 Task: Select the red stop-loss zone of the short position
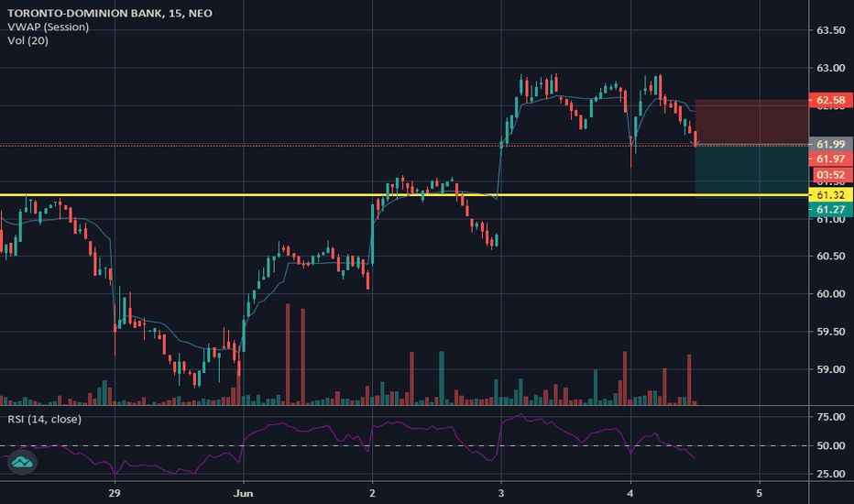pyautogui.click(x=751, y=122)
